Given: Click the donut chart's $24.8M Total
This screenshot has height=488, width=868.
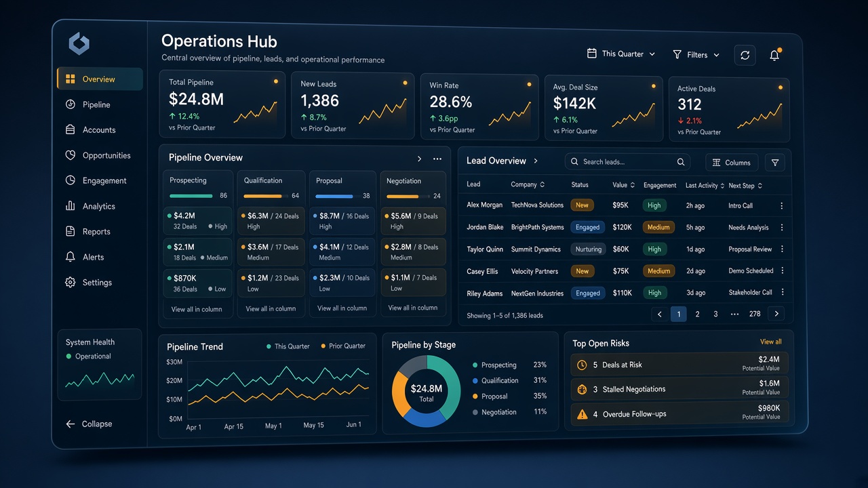Looking at the screenshot, I should [x=426, y=392].
